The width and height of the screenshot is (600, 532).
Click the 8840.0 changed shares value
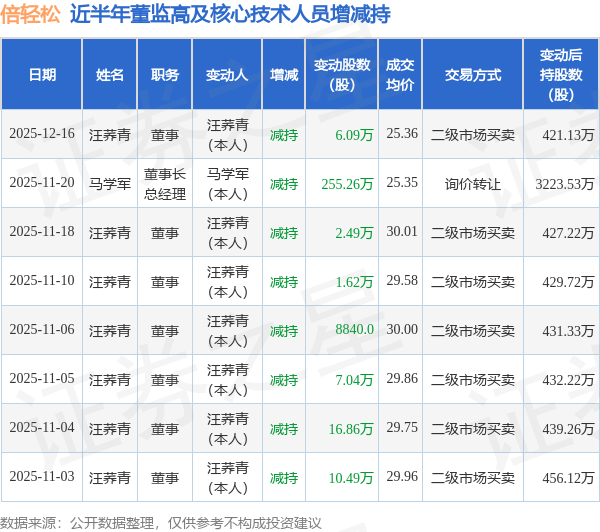(354, 330)
